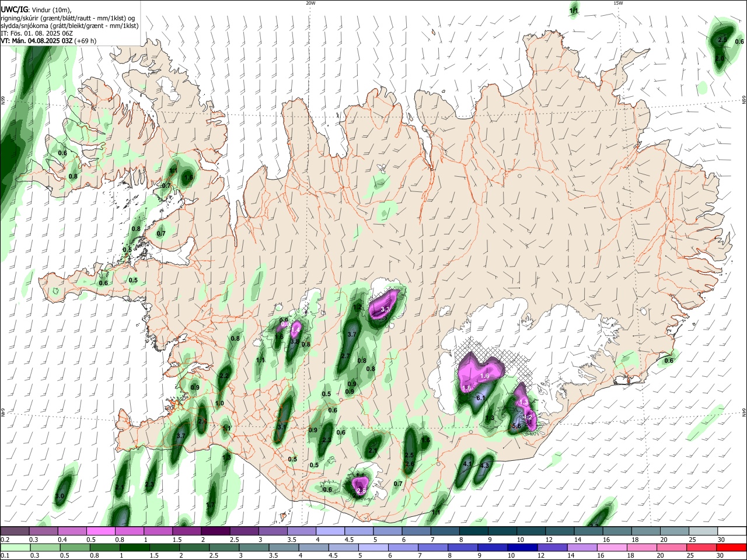747x560 pixels.
Task: Select the light lavender 4–4.5 top legend swatch
Action: pyautogui.click(x=329, y=531)
